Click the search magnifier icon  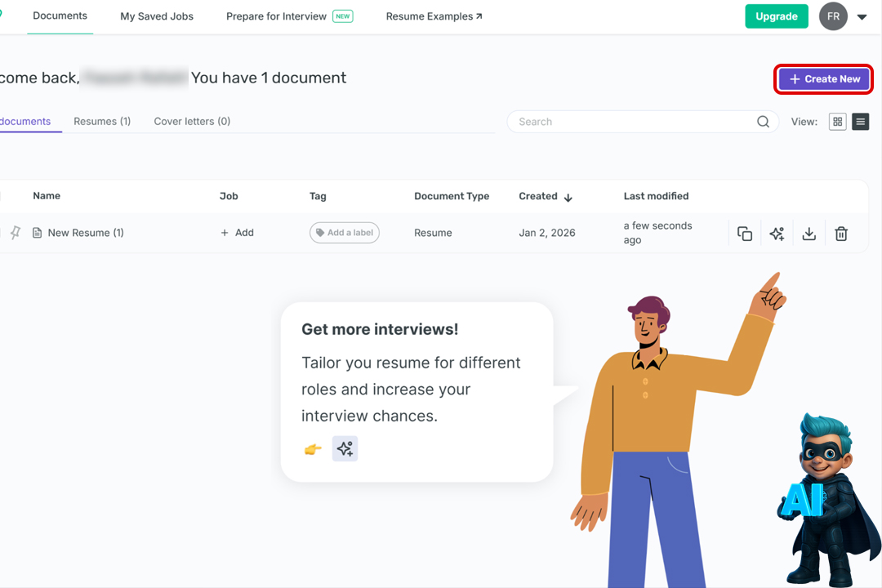763,122
